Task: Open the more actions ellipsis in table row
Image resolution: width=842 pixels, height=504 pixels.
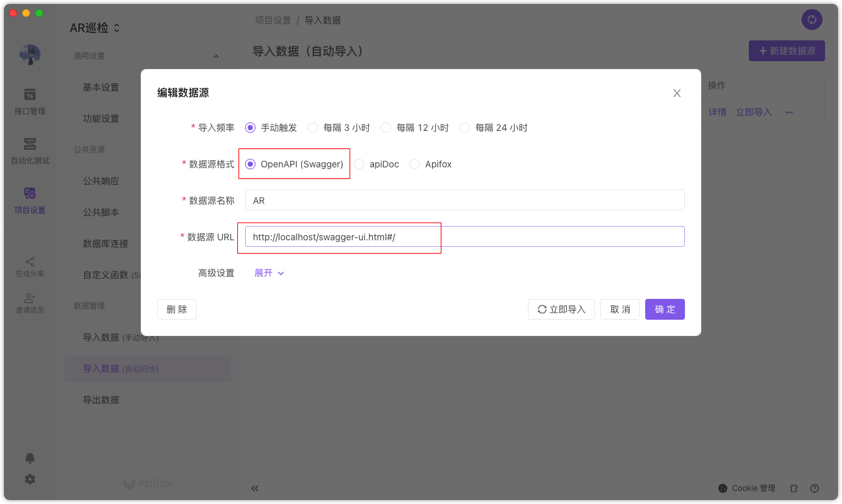Action: pos(789,112)
